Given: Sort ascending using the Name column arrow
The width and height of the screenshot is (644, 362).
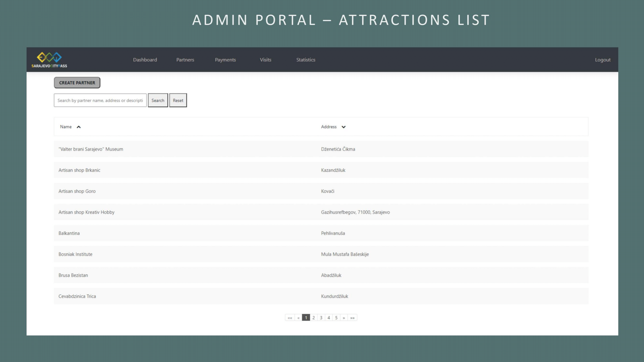Looking at the screenshot, I should [x=78, y=127].
